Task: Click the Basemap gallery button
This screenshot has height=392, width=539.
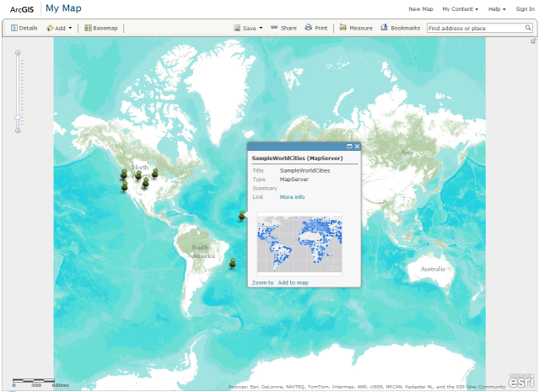Action: (101, 28)
